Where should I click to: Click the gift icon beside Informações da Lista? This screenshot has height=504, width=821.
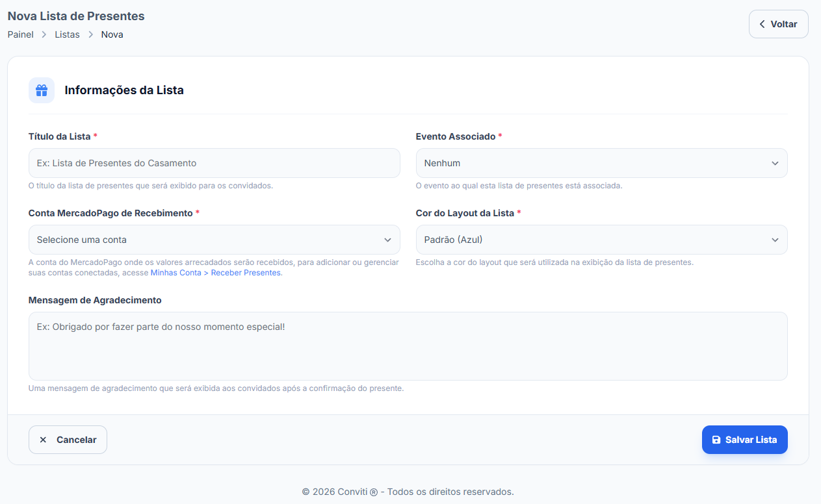point(42,90)
